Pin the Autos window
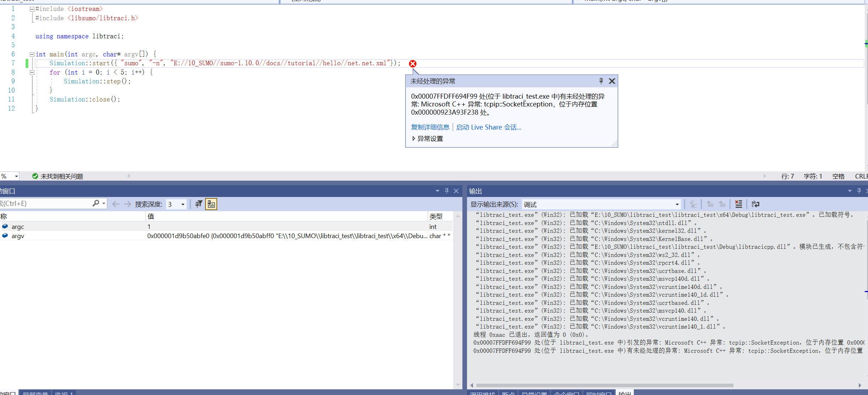 click(446, 191)
